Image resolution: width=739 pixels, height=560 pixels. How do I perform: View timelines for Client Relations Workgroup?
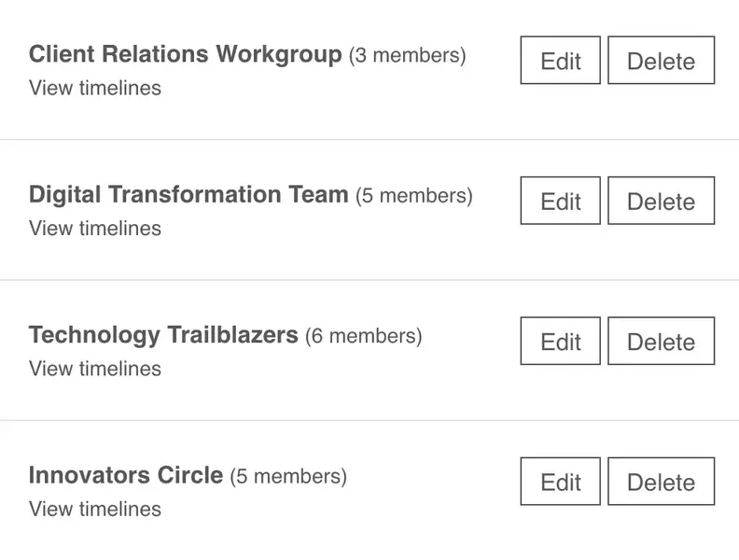click(x=95, y=88)
